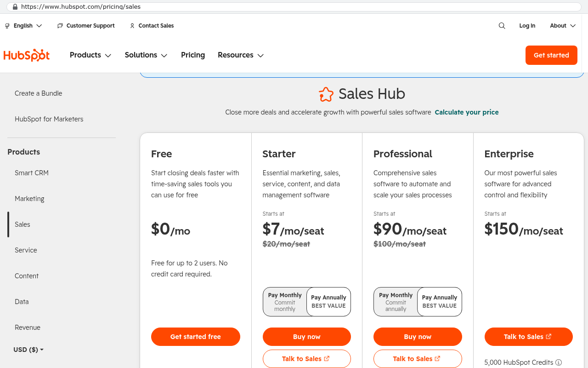
Task: Open the search magnifier icon
Action: [x=502, y=26]
